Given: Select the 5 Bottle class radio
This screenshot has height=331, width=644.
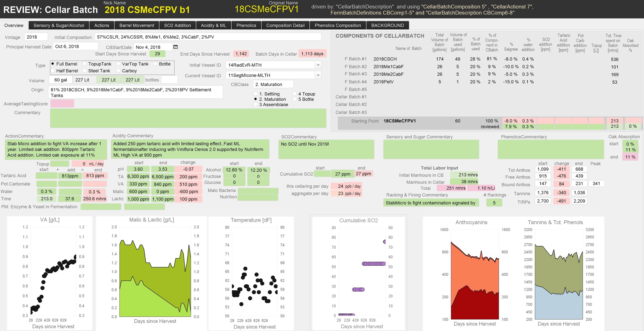Looking at the screenshot, I should click(295, 99).
